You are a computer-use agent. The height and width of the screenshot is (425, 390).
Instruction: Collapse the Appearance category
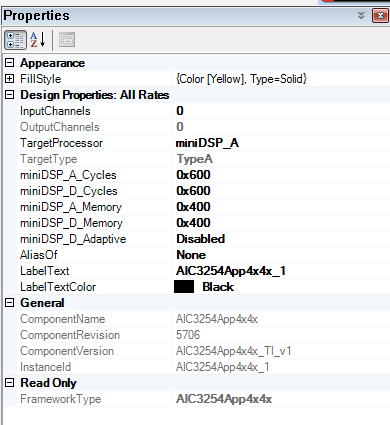10,63
